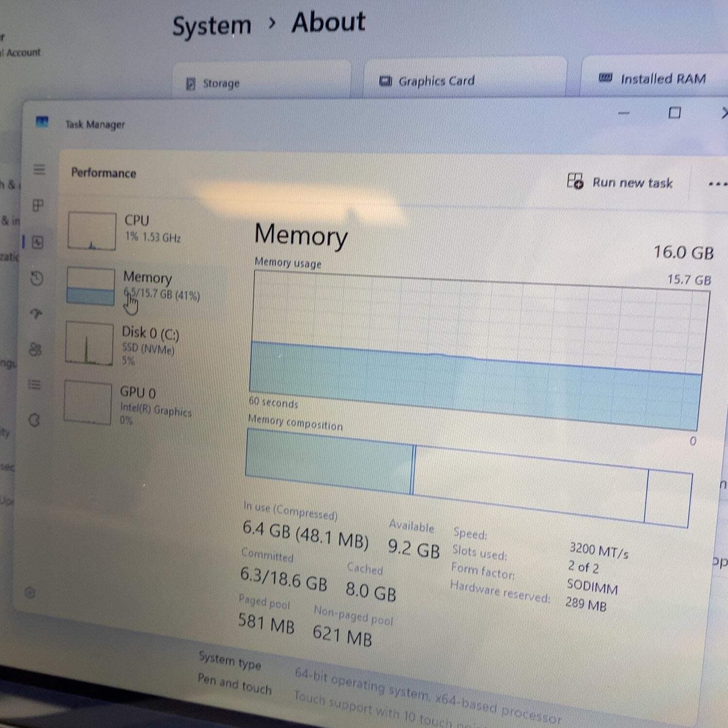Click the System breadcrumb in Settings
728x728 pixels.
point(212,25)
